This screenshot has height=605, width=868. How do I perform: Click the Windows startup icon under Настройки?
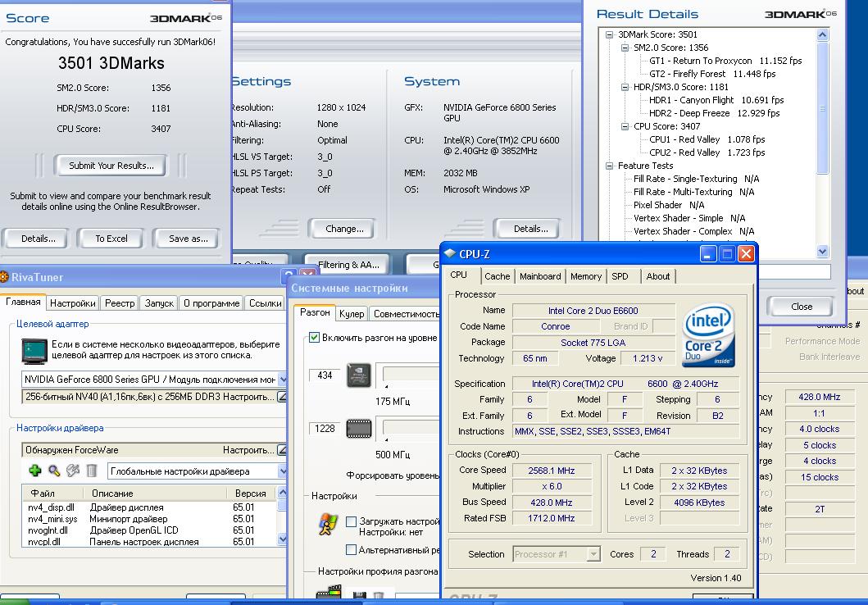click(328, 525)
